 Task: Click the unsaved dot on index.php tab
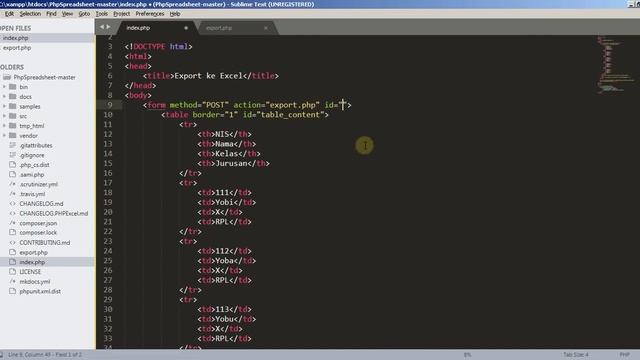tap(186, 28)
